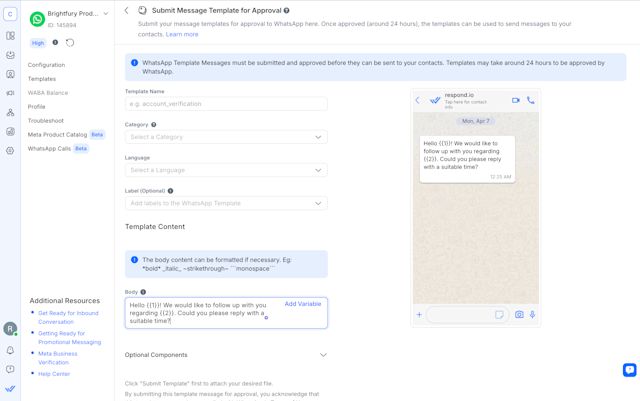This screenshot has width=640, height=401.
Task: Click plus icon in phone preview
Action: coord(419,314)
